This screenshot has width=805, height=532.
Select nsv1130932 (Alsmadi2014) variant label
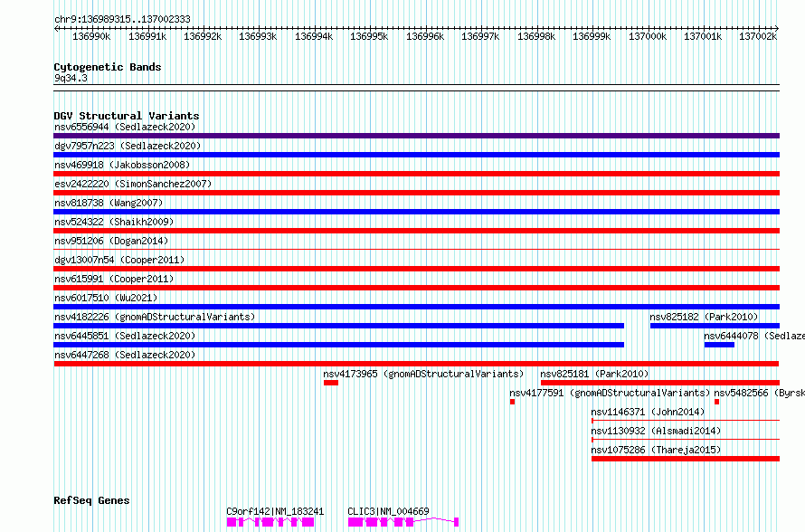click(656, 431)
